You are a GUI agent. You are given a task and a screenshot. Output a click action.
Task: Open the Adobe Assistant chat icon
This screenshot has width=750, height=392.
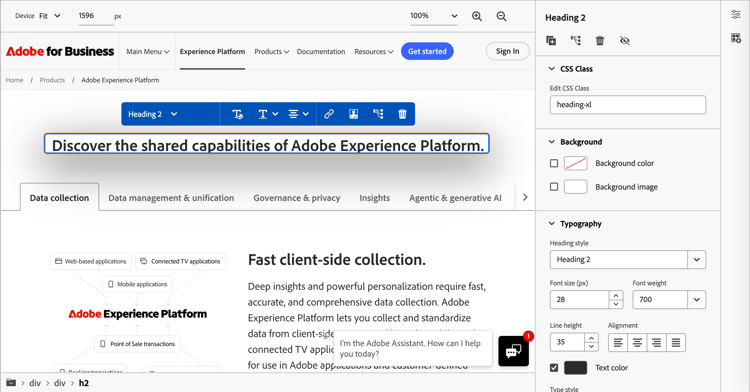pyautogui.click(x=513, y=351)
